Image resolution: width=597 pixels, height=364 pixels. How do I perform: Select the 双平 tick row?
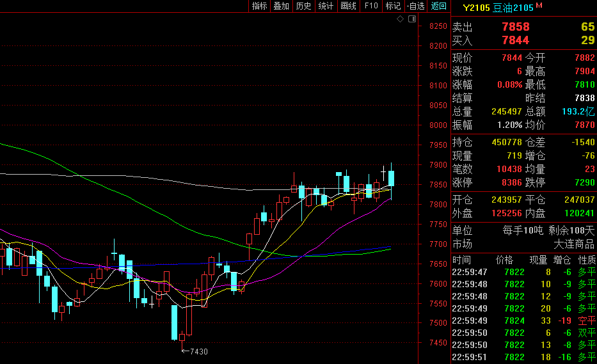click(524, 333)
